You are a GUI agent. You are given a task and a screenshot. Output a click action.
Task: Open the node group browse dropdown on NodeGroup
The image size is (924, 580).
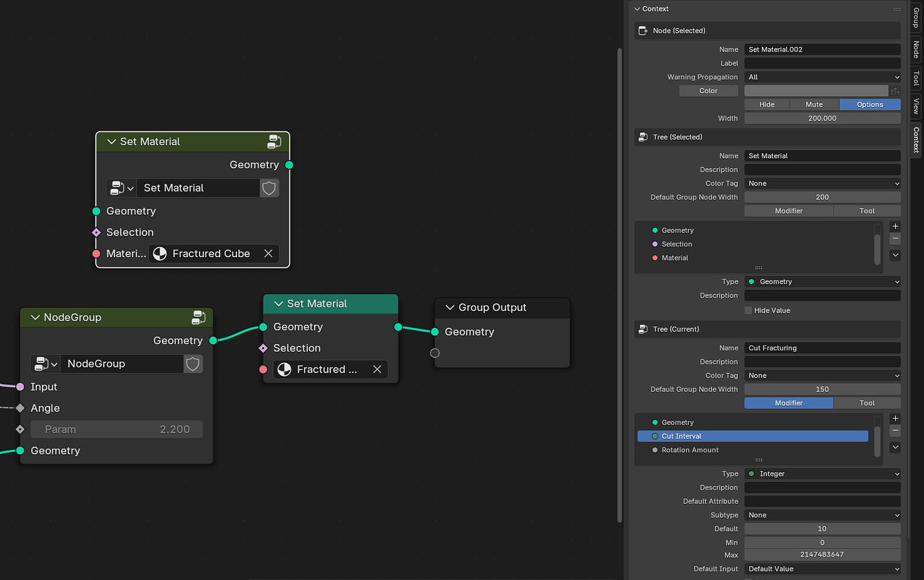[46, 364]
